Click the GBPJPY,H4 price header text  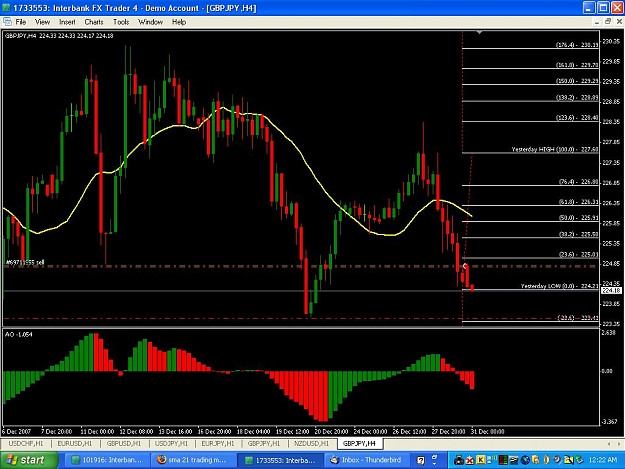pos(59,35)
